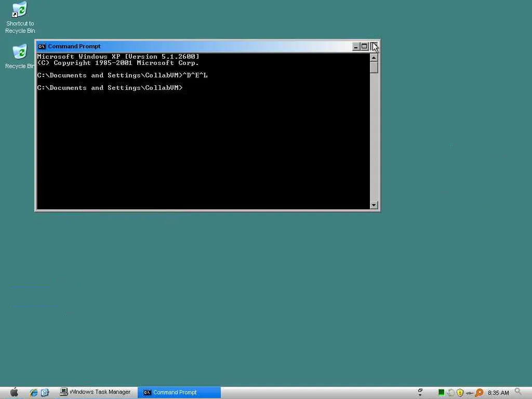Maximize the Command Prompt window
The image size is (532, 399).
point(364,46)
